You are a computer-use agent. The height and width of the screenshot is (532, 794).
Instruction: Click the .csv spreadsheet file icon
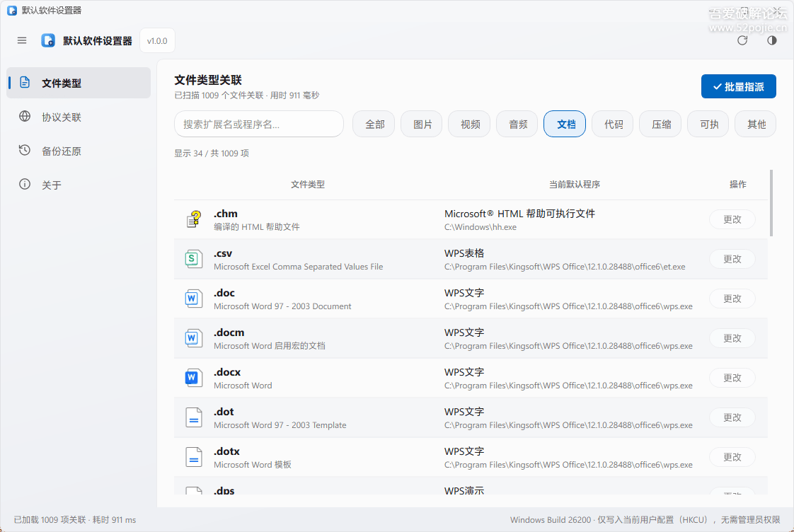(x=193, y=259)
